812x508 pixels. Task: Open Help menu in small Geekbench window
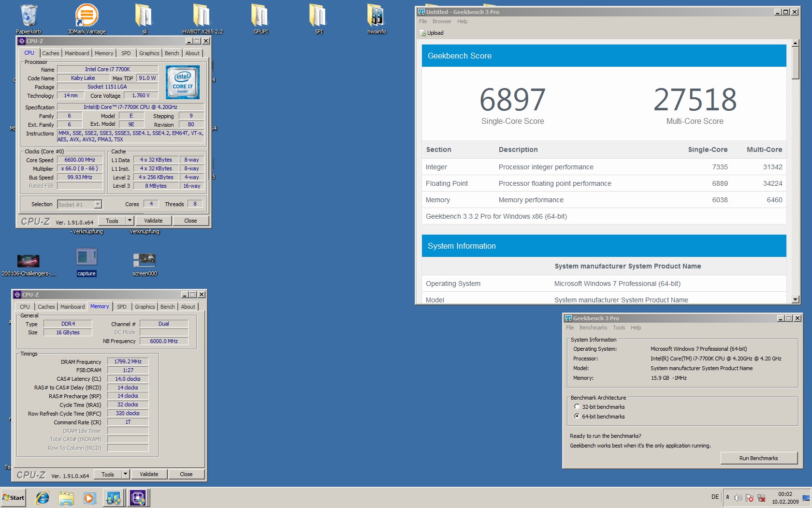(x=636, y=328)
